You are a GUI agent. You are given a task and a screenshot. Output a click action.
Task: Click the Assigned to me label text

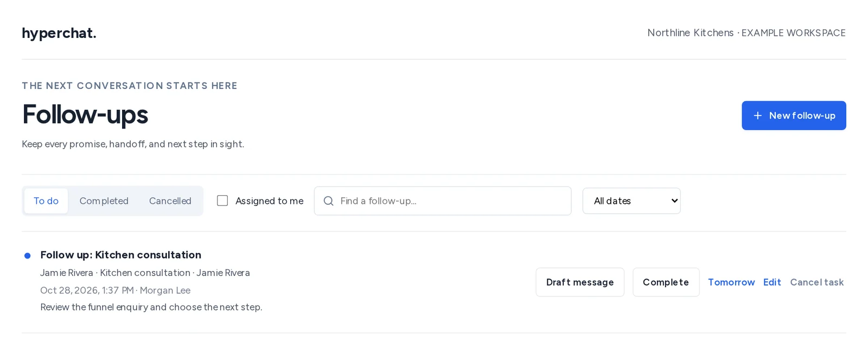coord(270,201)
